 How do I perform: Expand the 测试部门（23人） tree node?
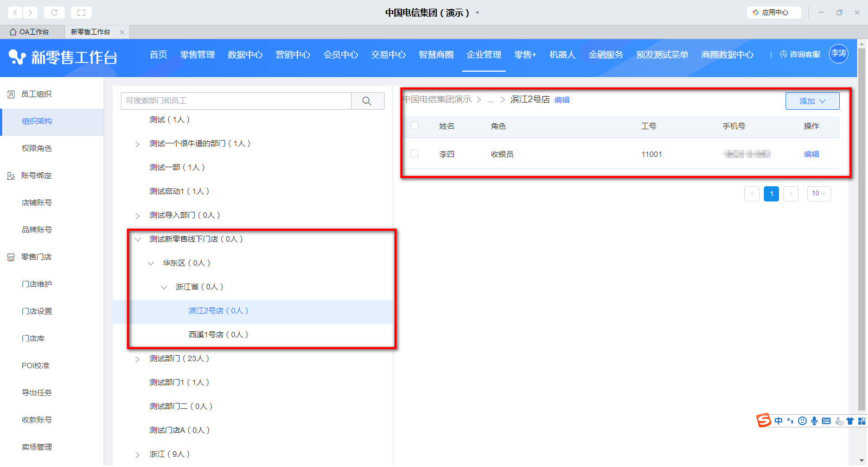[137, 359]
